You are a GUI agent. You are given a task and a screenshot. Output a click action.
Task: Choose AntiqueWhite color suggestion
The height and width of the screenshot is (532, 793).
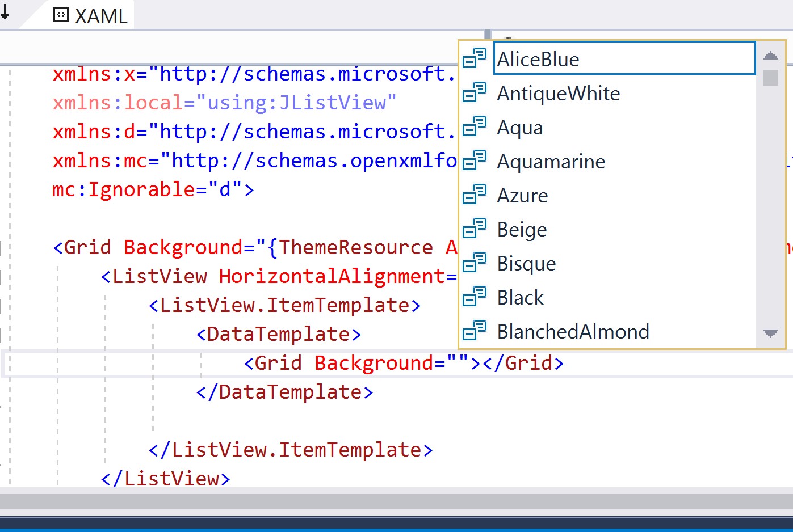tap(558, 93)
